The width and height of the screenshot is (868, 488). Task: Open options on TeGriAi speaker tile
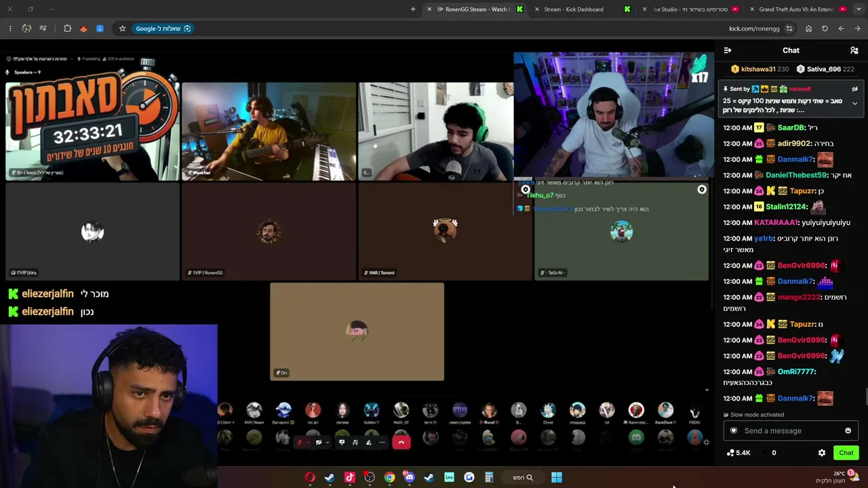702,190
